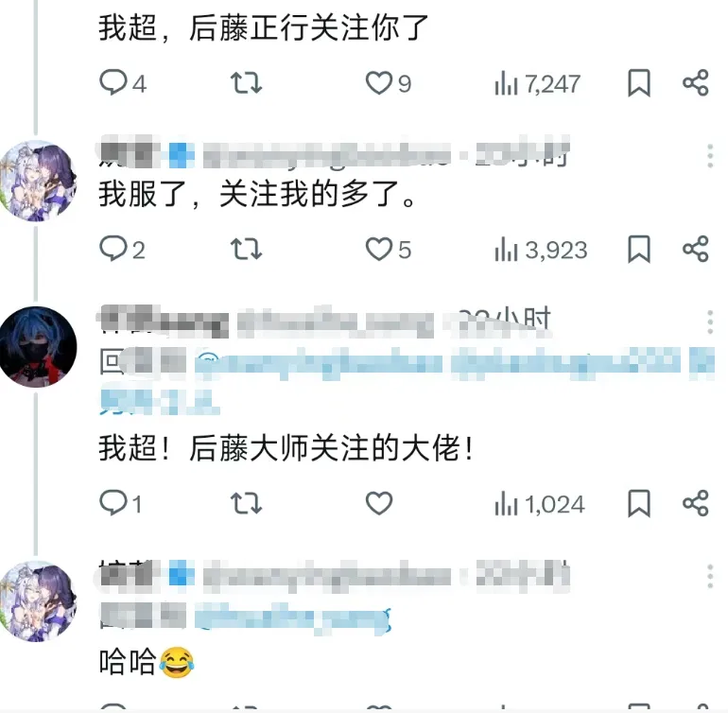Open the tweet text 我超！后藤大师关注的大佬！
This screenshot has width=728, height=713.
coord(286,449)
